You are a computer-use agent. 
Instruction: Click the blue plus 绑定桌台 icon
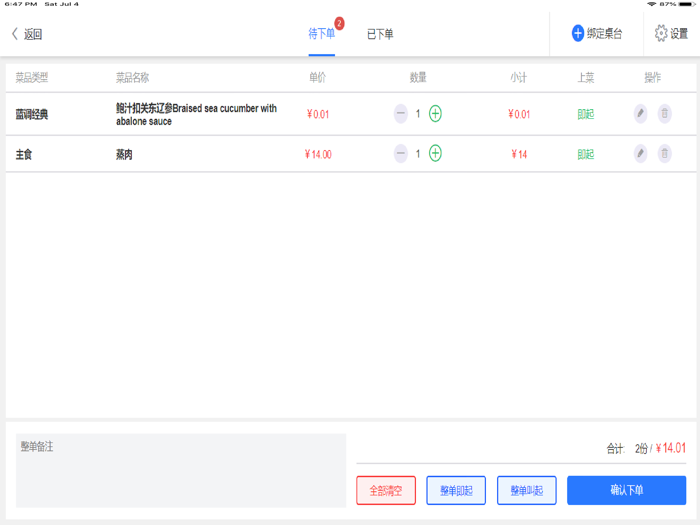click(x=578, y=33)
